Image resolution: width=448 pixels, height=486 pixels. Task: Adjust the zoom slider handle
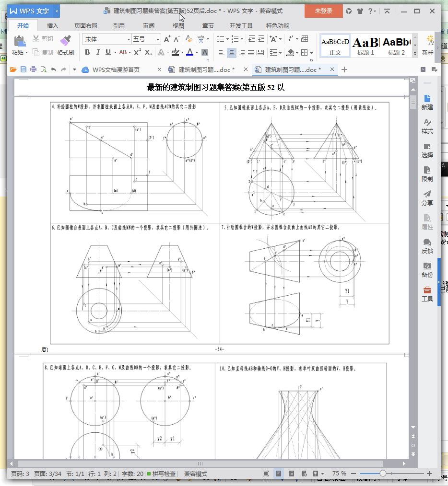coord(383,473)
